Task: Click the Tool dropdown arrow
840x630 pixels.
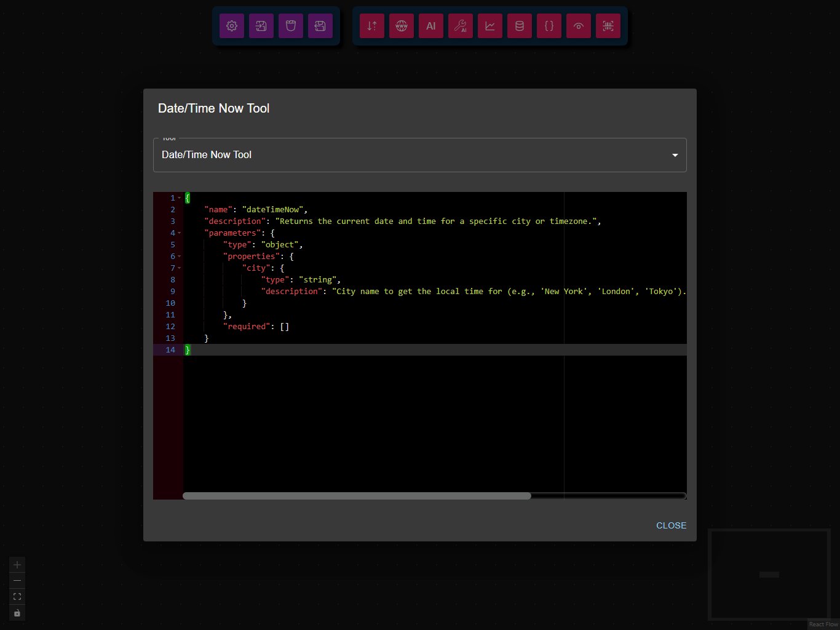Action: [x=675, y=155]
